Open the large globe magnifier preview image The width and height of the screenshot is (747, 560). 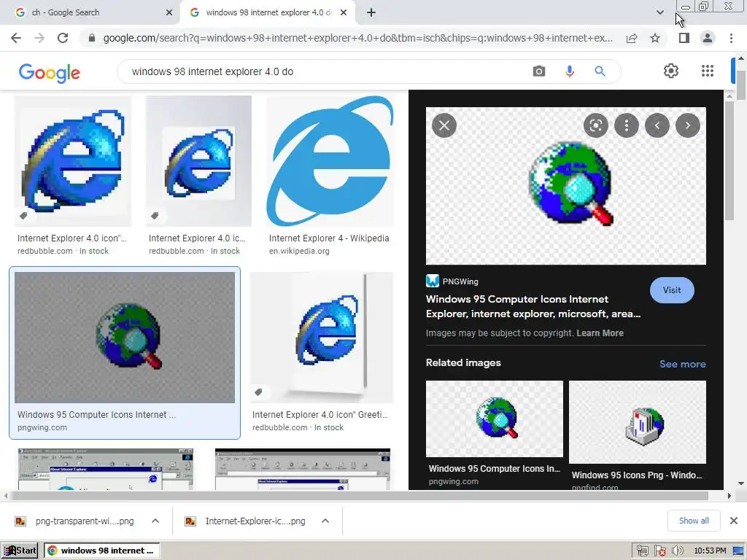[565, 186]
